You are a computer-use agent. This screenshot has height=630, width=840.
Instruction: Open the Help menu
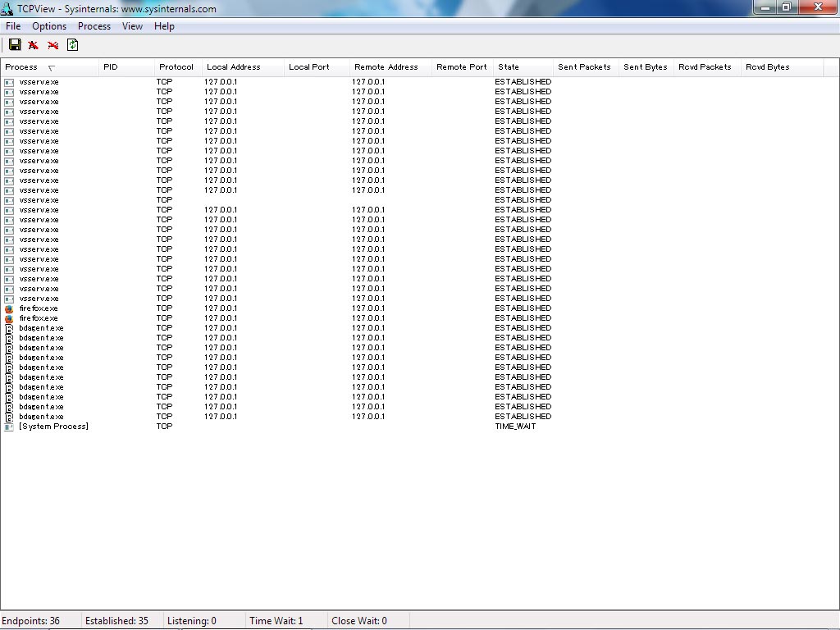click(164, 26)
